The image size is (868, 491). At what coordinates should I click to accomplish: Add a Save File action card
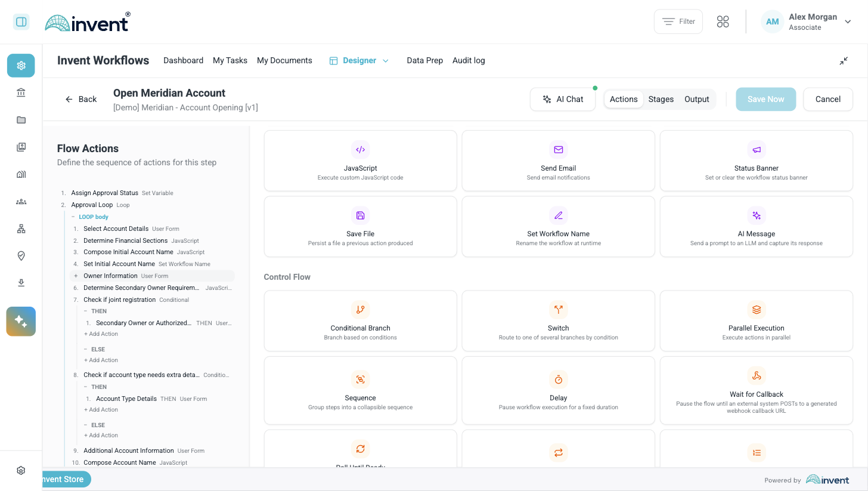[x=360, y=227]
